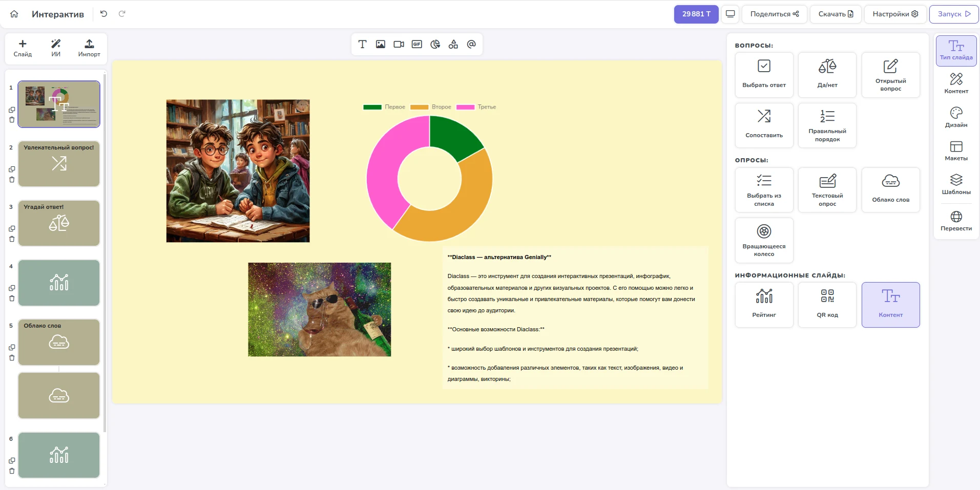Open the Облако слов slide 5 thumbnail
Image resolution: width=980 pixels, height=490 pixels.
point(59,342)
